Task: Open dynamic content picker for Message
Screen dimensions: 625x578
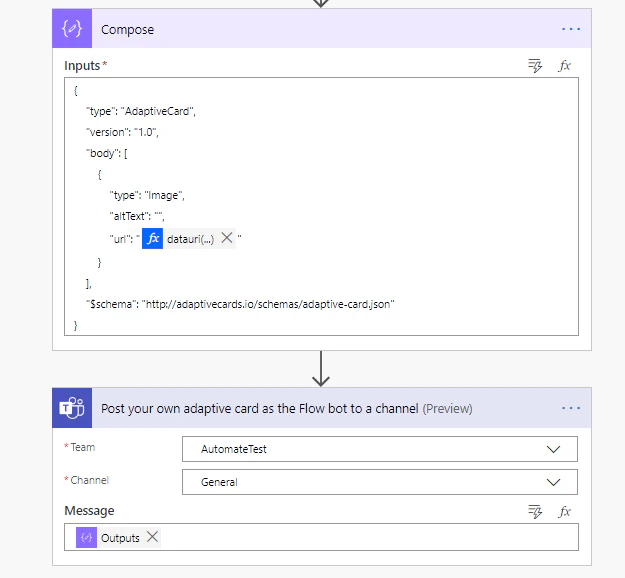Action: pyautogui.click(x=535, y=511)
